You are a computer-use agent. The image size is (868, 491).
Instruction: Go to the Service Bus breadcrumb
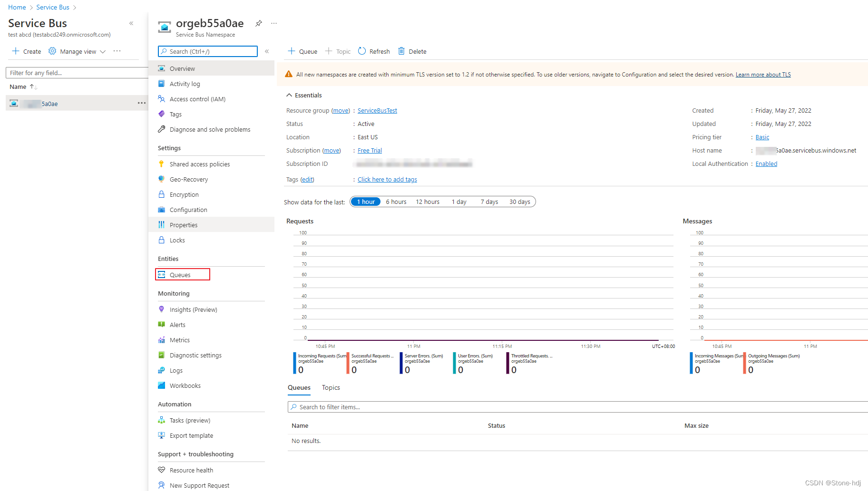point(53,7)
